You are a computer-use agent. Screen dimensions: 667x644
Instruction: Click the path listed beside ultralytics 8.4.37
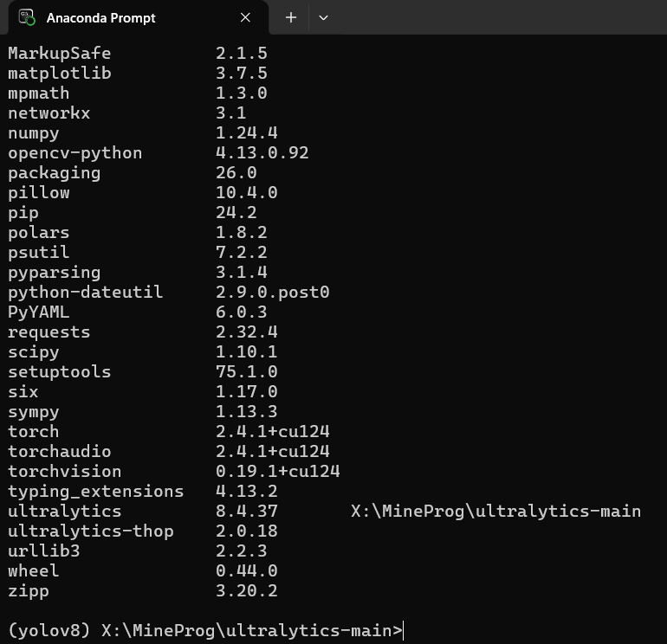495,512
